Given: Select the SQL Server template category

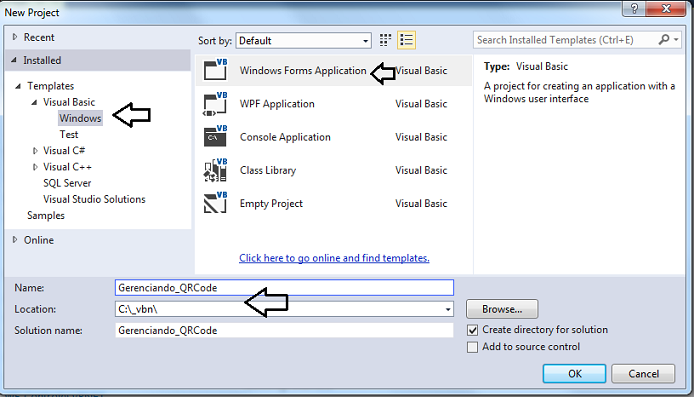Looking at the screenshot, I should coord(67,183).
